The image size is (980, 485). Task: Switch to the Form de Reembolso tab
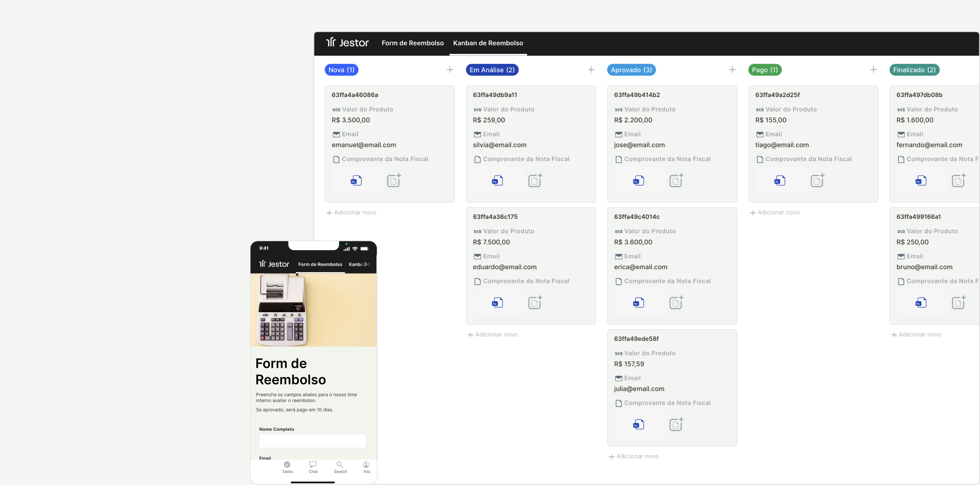click(x=412, y=43)
